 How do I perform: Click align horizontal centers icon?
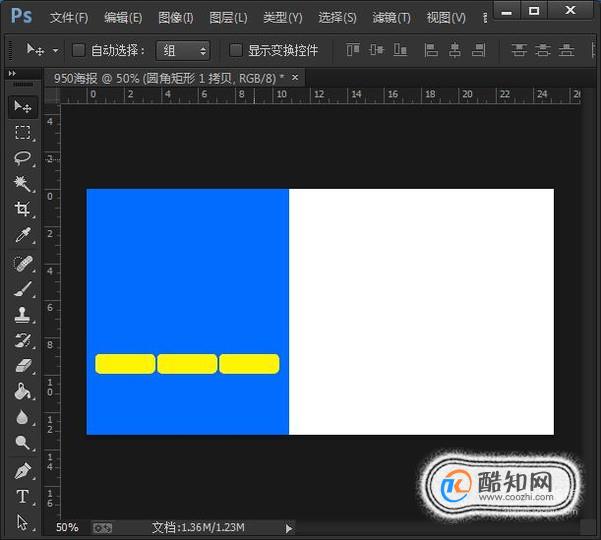coord(455,50)
